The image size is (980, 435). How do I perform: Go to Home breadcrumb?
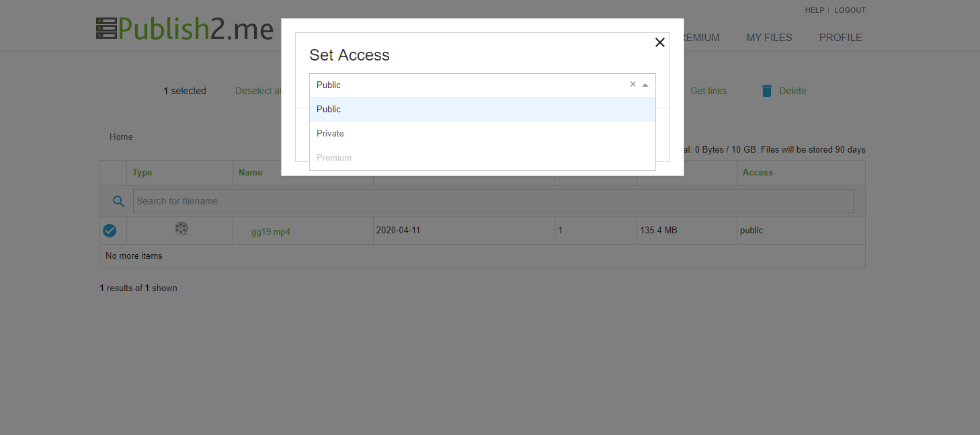tap(121, 136)
